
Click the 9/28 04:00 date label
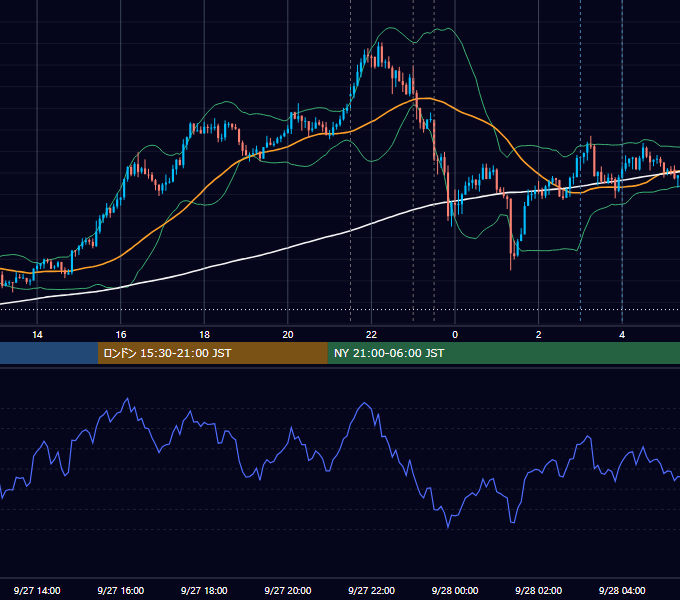coord(622,590)
